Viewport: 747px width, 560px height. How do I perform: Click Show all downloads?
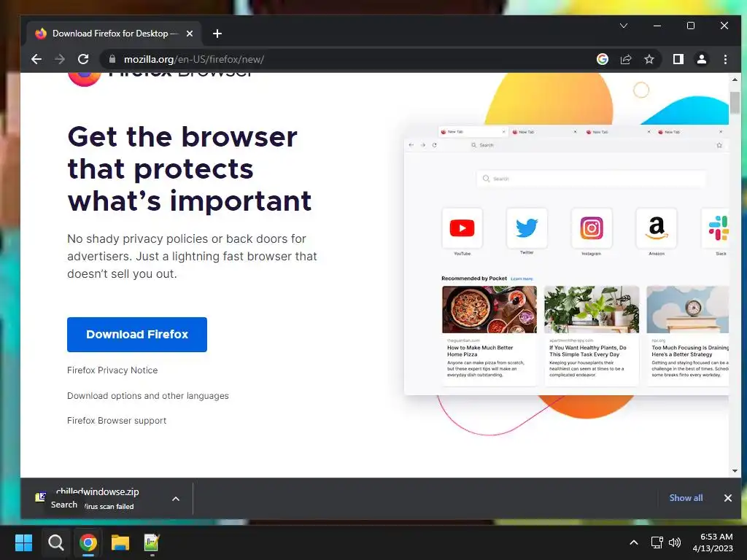click(x=686, y=498)
